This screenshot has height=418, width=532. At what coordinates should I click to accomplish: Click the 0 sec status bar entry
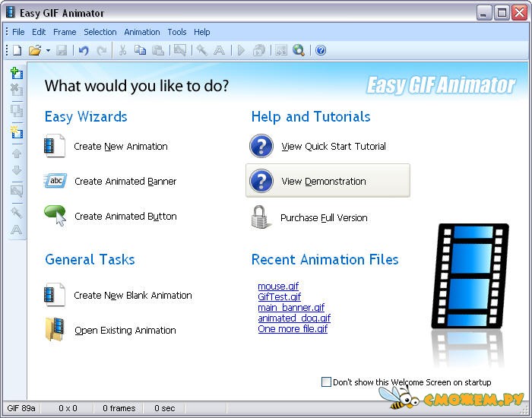tap(165, 408)
